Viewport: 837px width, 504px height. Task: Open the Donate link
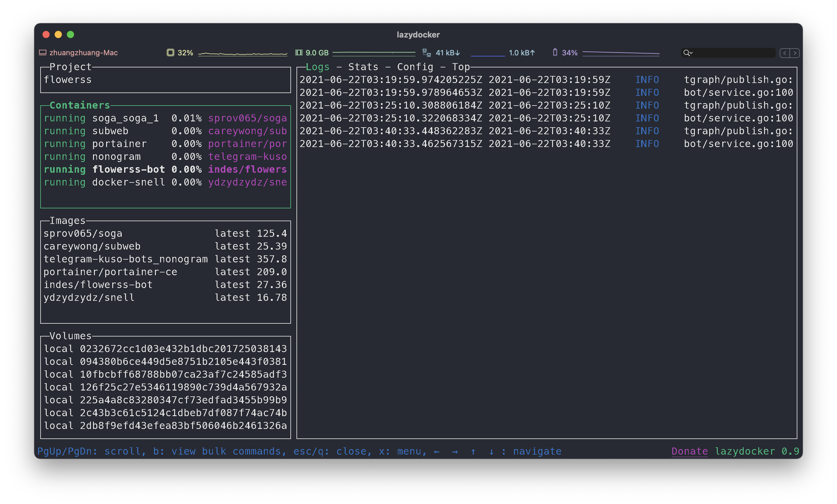pos(690,451)
